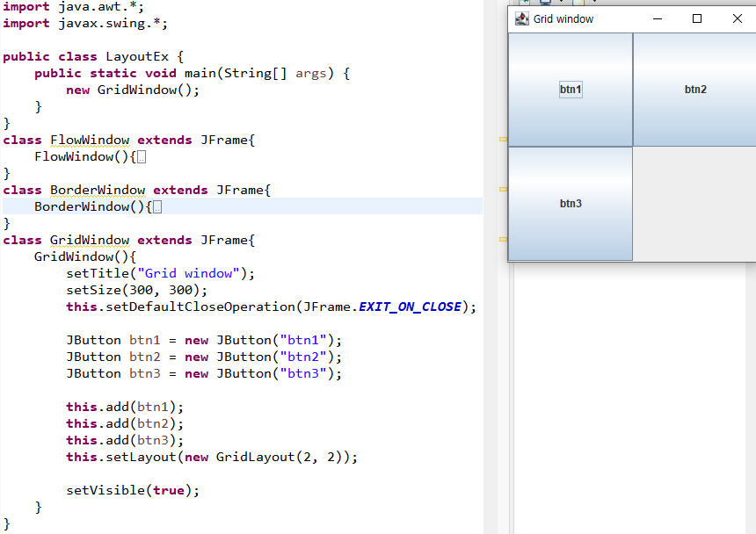
Task: Minimize the Grid window
Action: [658, 18]
